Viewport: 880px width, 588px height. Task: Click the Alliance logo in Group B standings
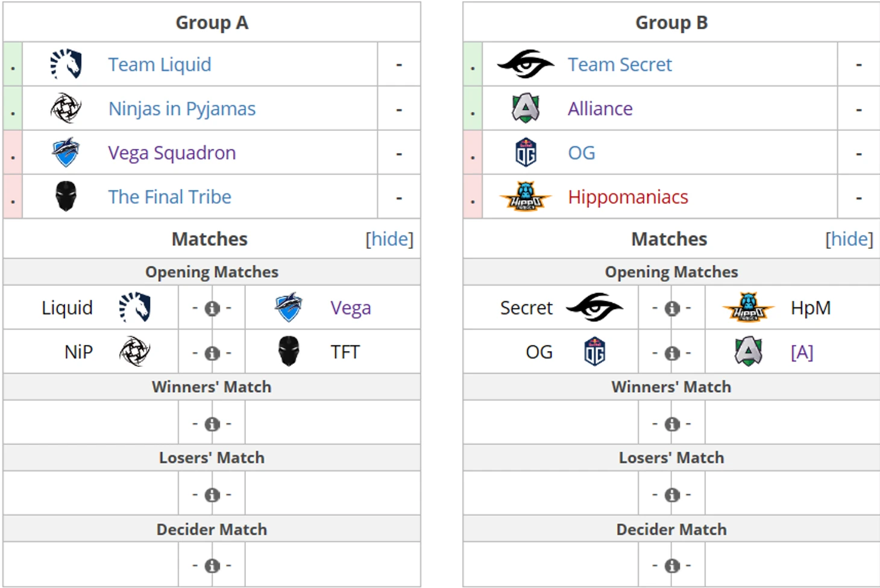pyautogui.click(x=525, y=108)
